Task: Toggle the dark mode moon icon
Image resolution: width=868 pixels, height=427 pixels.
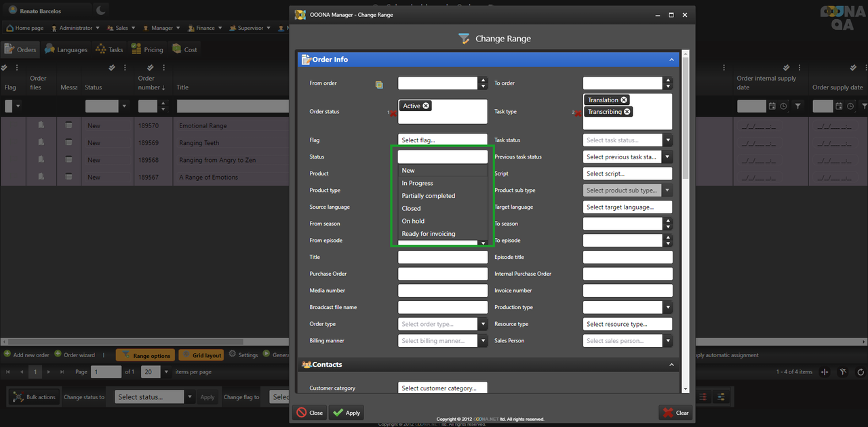Action: [100, 10]
